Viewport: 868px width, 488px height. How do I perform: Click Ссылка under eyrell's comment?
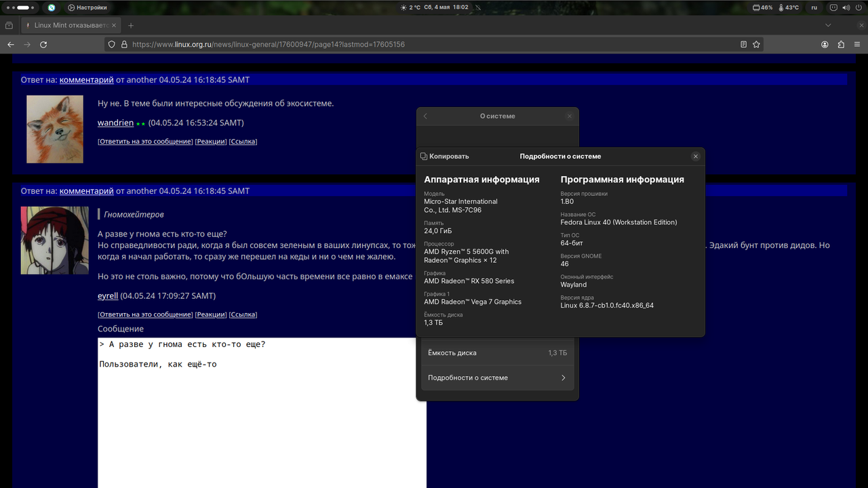pos(243,314)
